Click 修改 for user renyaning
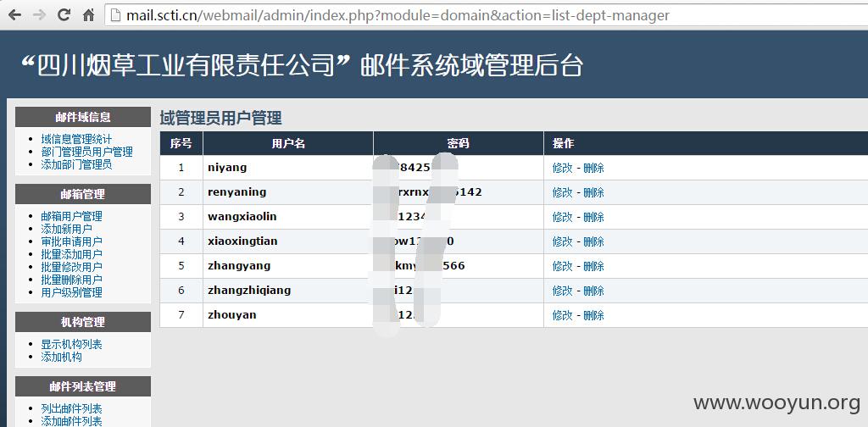 click(563, 192)
